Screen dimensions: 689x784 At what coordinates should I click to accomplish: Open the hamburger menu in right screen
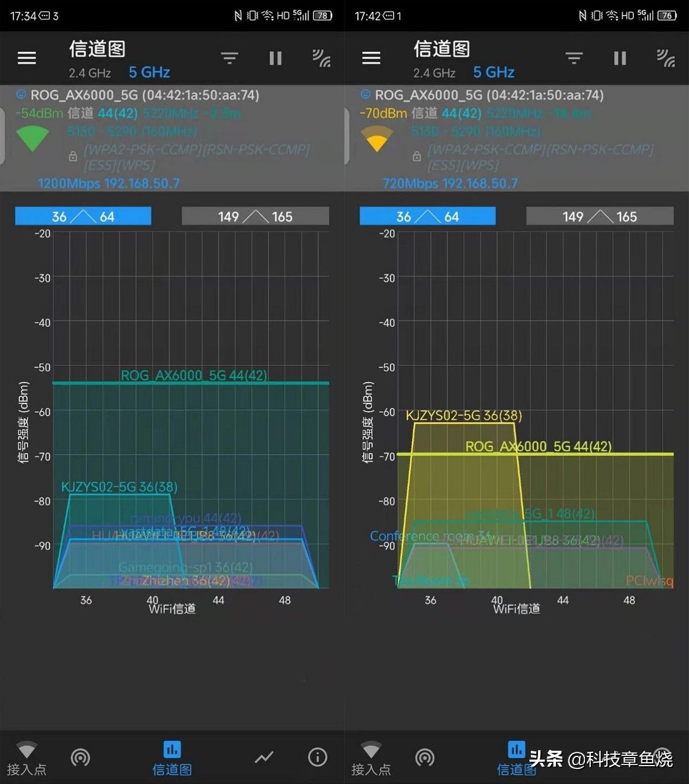coord(371,58)
